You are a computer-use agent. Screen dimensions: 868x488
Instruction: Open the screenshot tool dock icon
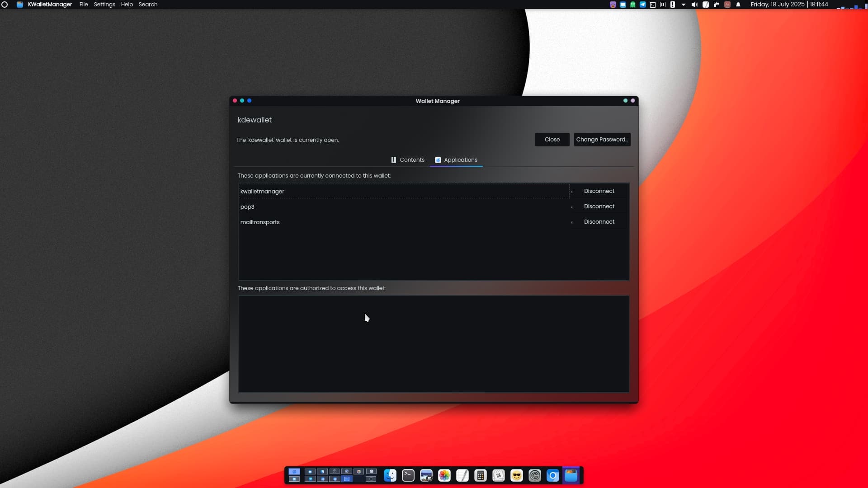click(426, 475)
